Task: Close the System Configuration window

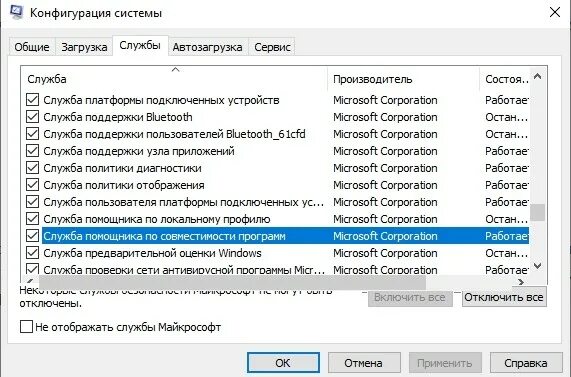Action: point(555,12)
